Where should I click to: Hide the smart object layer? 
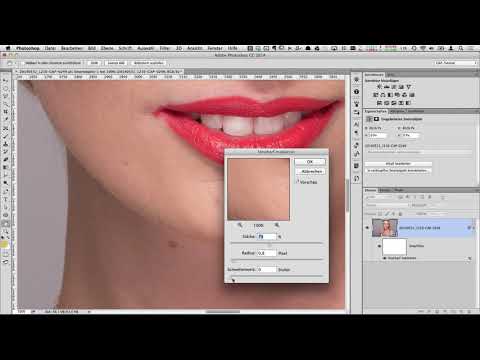(x=367, y=228)
